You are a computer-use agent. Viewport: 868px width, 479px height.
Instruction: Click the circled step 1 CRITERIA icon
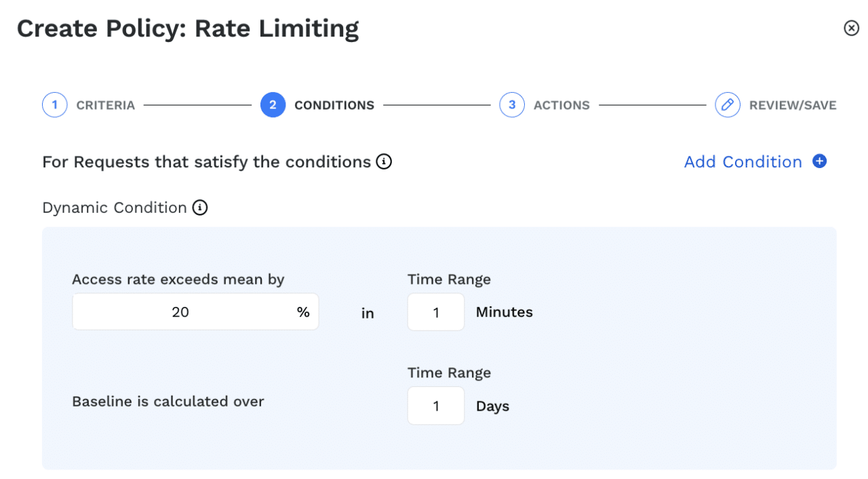coord(55,104)
